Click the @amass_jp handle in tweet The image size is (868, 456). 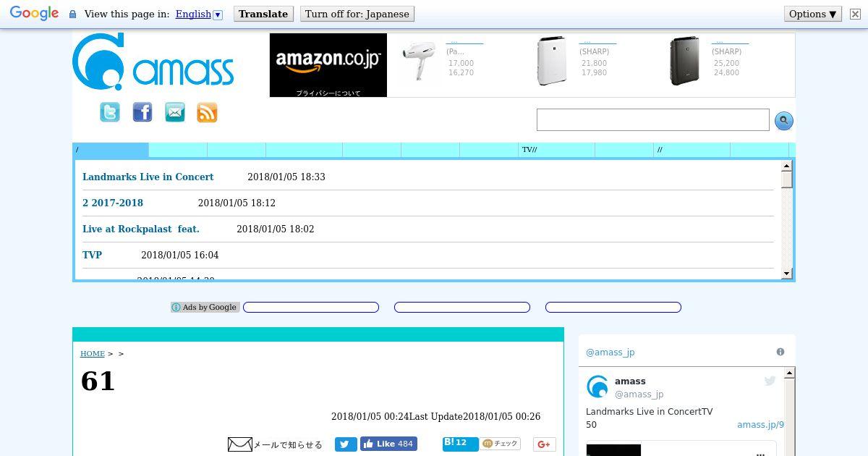(639, 394)
